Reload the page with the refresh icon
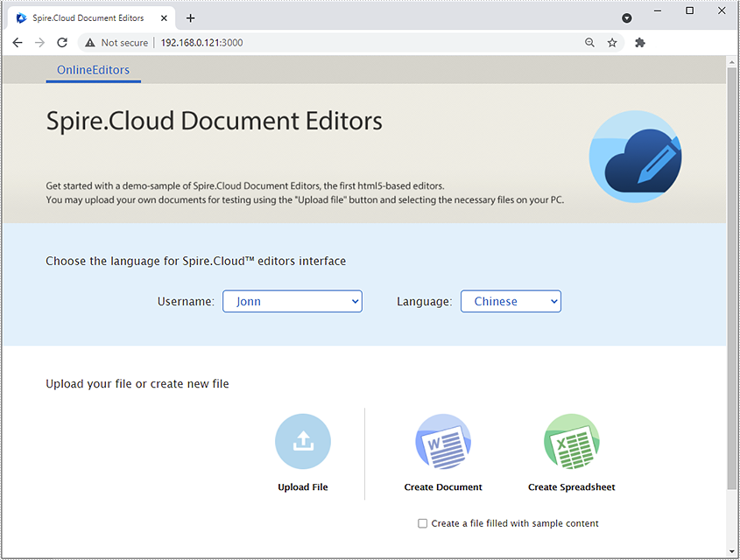The width and height of the screenshot is (740, 560). 62,42
